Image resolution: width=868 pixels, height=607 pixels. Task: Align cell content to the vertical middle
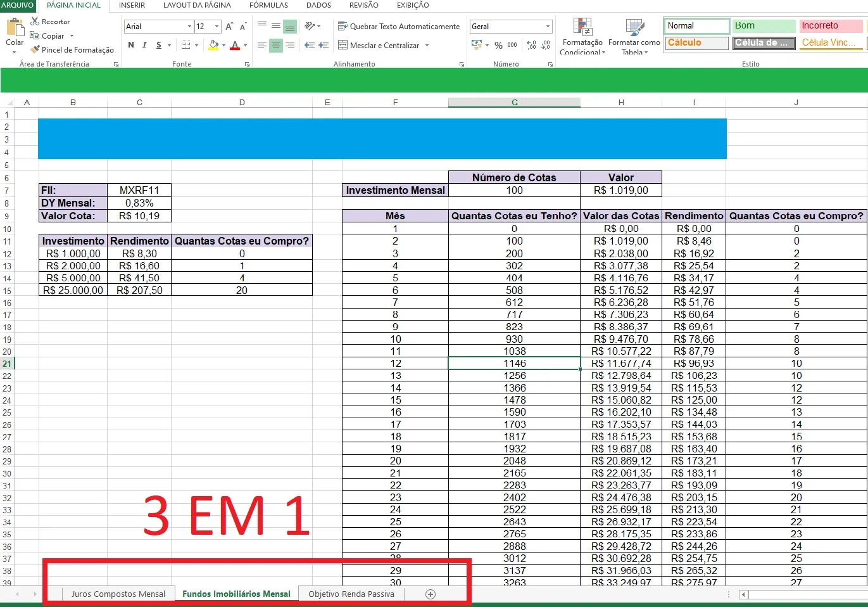tap(276, 26)
